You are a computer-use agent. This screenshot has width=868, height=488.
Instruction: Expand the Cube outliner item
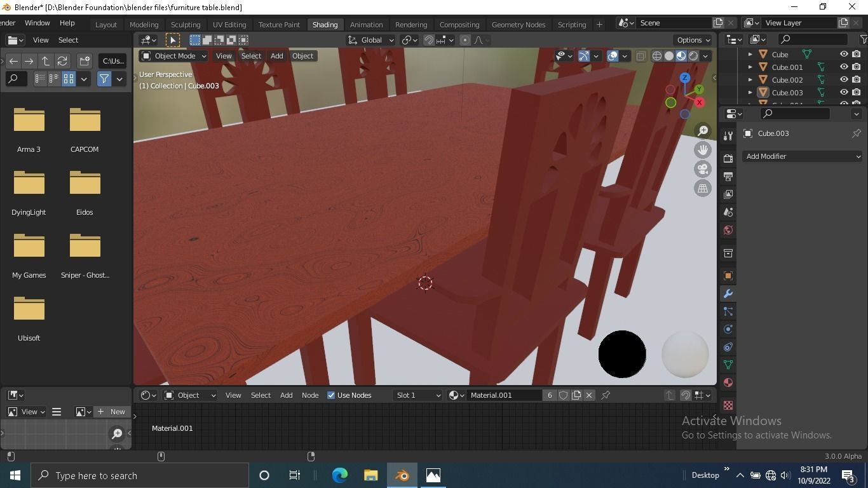pyautogui.click(x=750, y=55)
